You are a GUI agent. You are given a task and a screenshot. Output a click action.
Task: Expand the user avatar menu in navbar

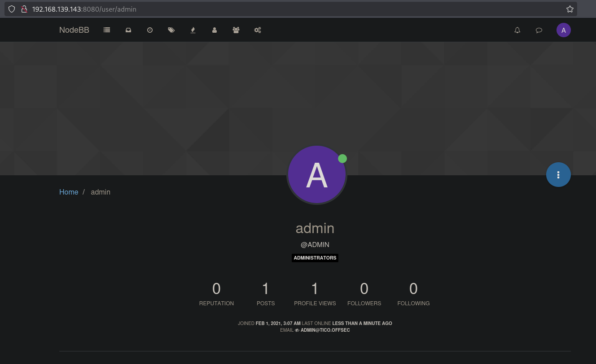[x=563, y=30]
